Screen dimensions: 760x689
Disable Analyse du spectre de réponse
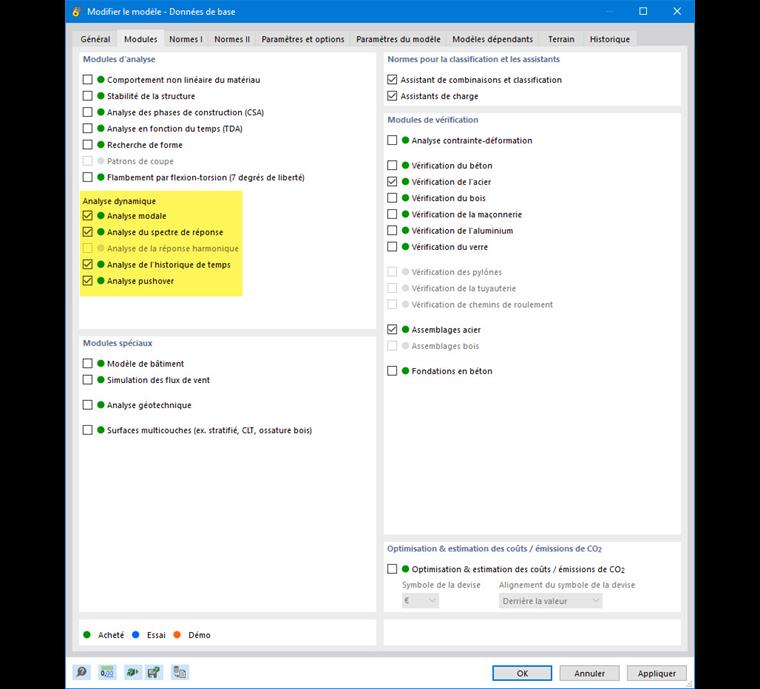click(87, 232)
